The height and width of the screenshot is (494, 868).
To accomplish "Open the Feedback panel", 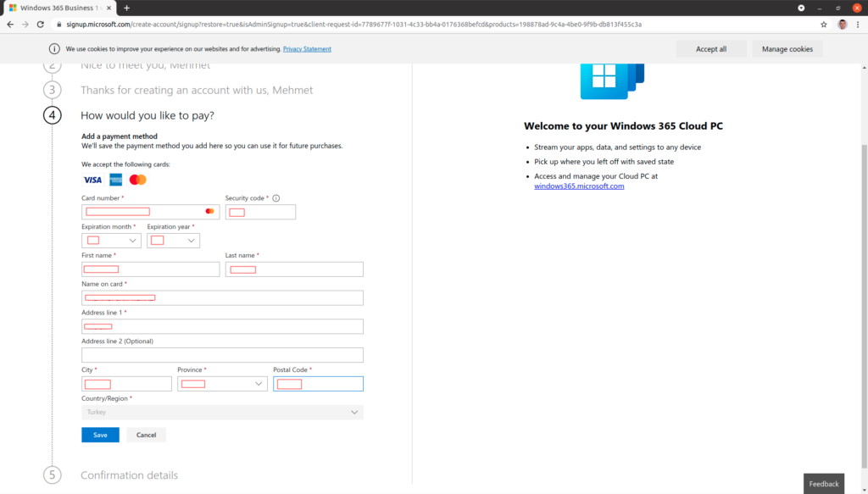I will (x=824, y=484).
